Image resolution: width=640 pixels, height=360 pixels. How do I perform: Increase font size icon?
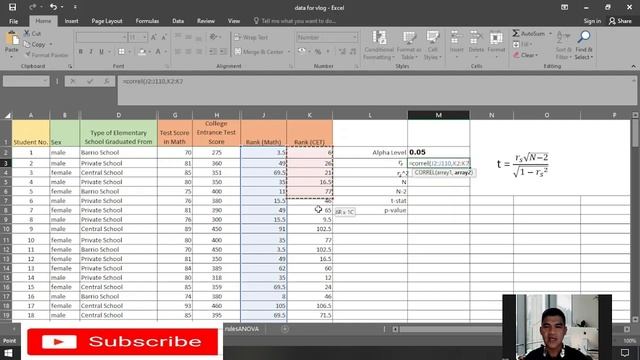point(154,38)
